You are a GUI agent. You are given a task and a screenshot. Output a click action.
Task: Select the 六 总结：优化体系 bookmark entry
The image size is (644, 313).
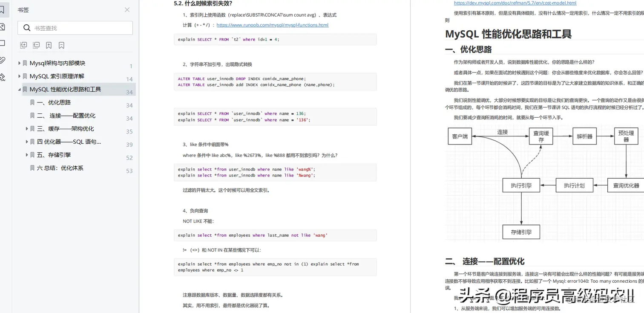pos(60,168)
